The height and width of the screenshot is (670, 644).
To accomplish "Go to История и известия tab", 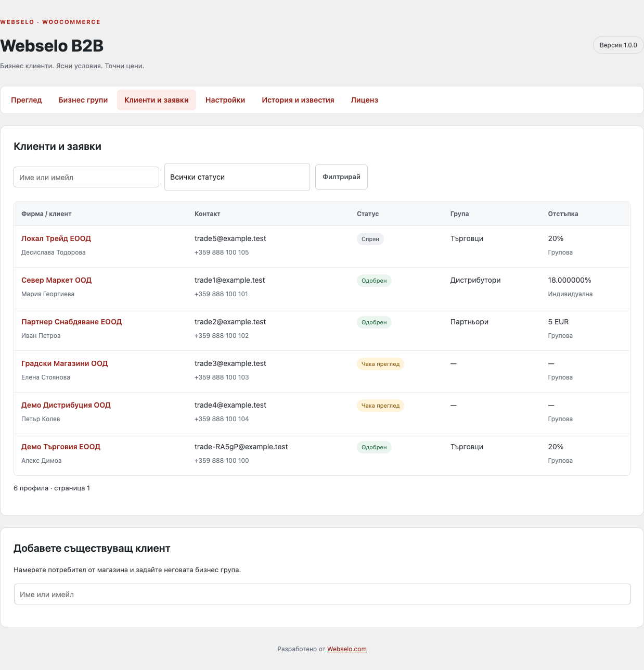I will point(298,100).
